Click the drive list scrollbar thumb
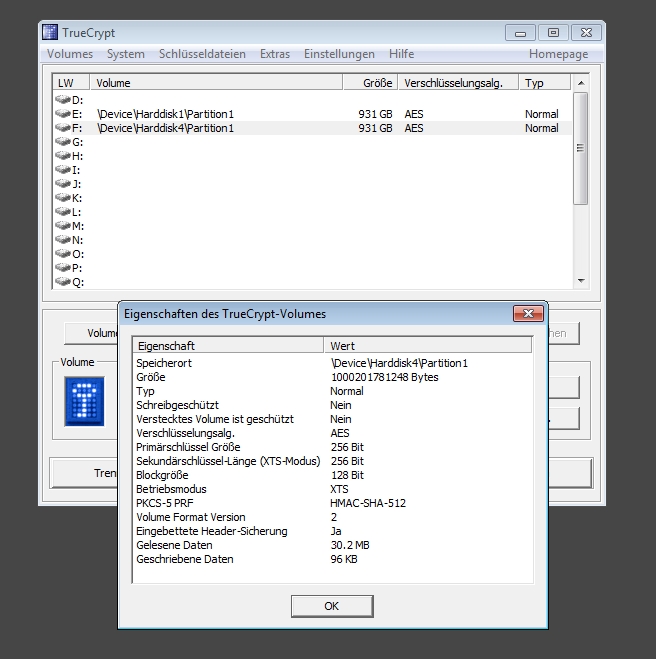The height and width of the screenshot is (659, 656). pyautogui.click(x=580, y=148)
